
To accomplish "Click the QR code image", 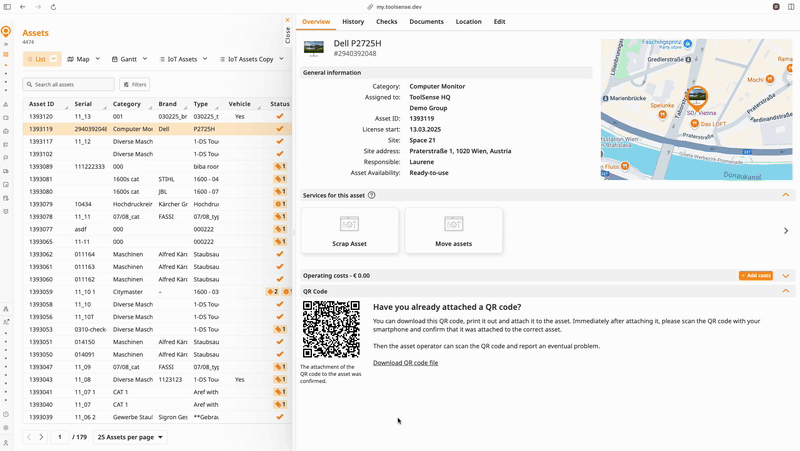I will [331, 330].
